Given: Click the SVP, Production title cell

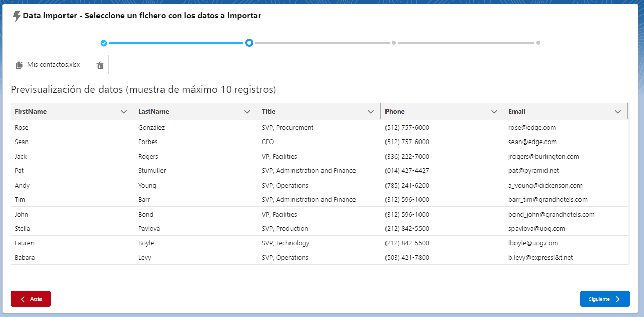Looking at the screenshot, I should point(319,229).
